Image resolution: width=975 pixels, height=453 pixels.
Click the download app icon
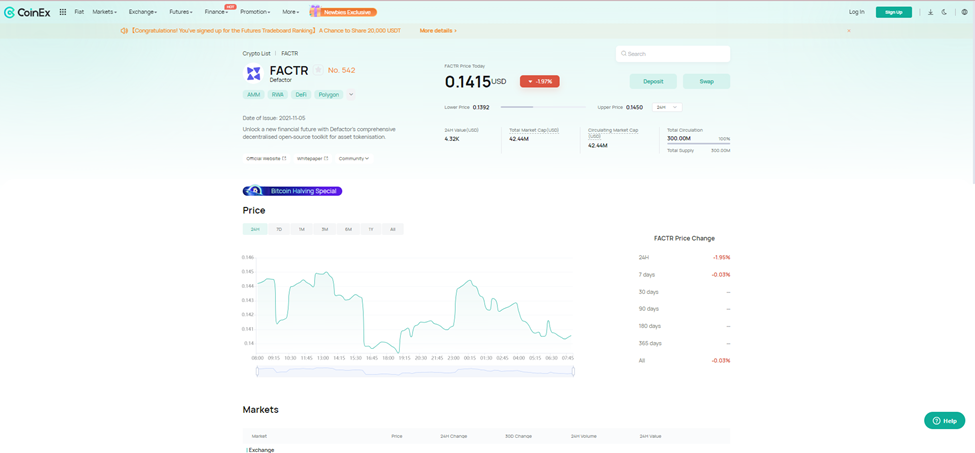point(930,12)
